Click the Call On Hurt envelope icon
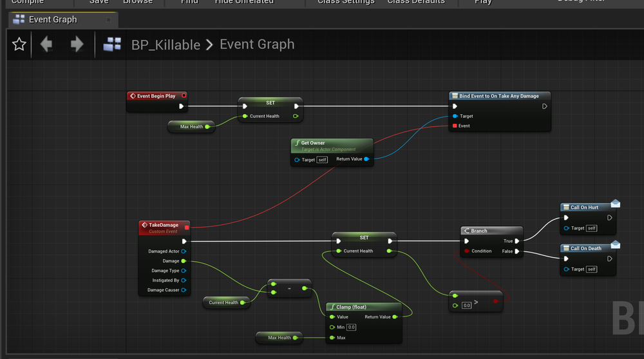 [615, 204]
